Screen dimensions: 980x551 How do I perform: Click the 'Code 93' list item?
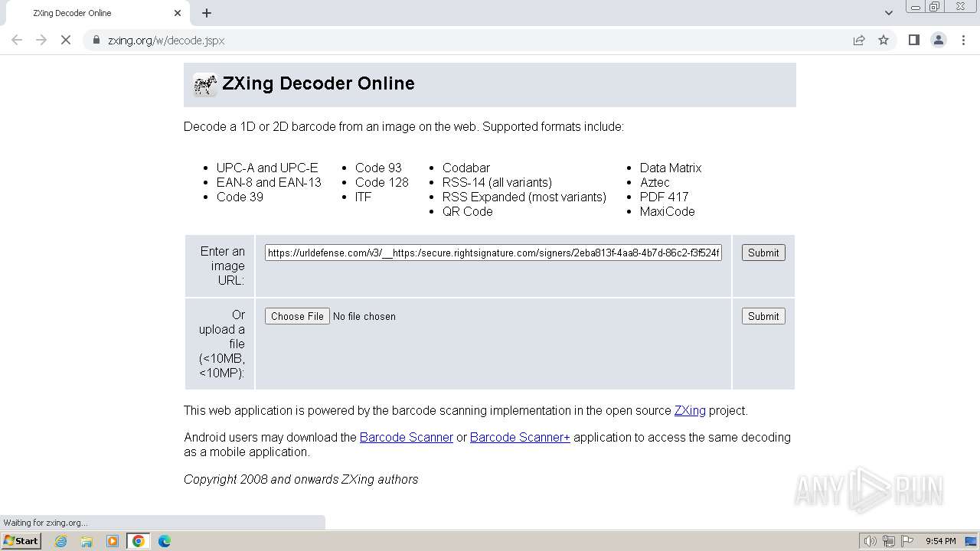click(x=378, y=168)
